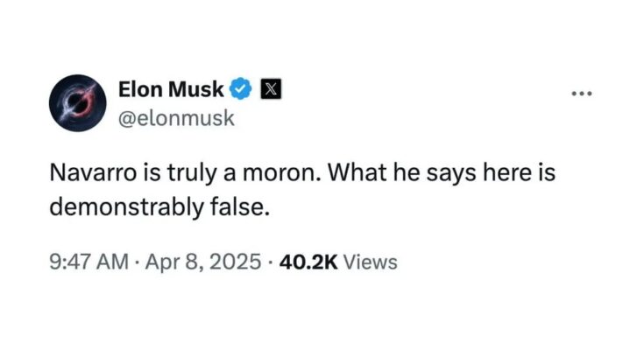The height and width of the screenshot is (350, 644).
Task: Click the text 'What he says here is'
Action: [x=442, y=172]
